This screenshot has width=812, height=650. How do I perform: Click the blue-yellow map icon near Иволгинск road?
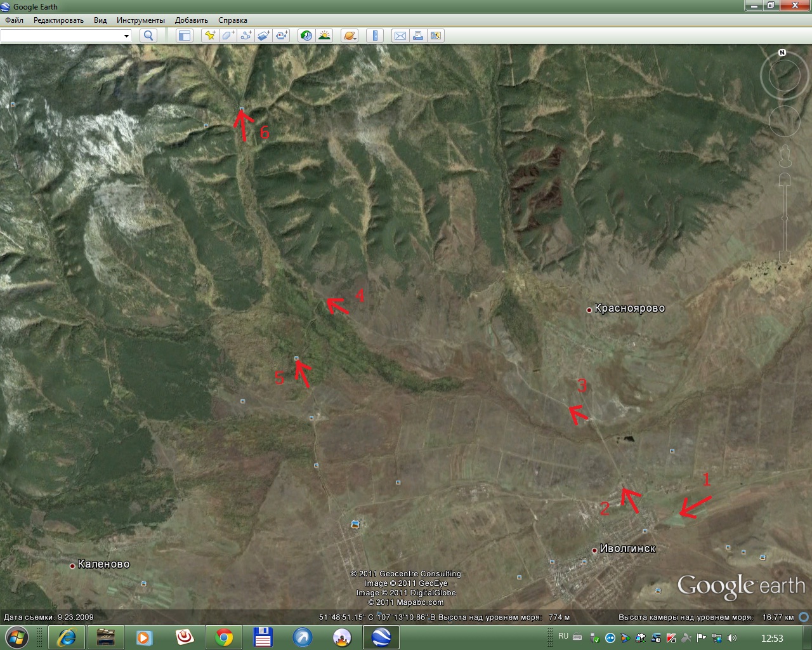point(355,524)
